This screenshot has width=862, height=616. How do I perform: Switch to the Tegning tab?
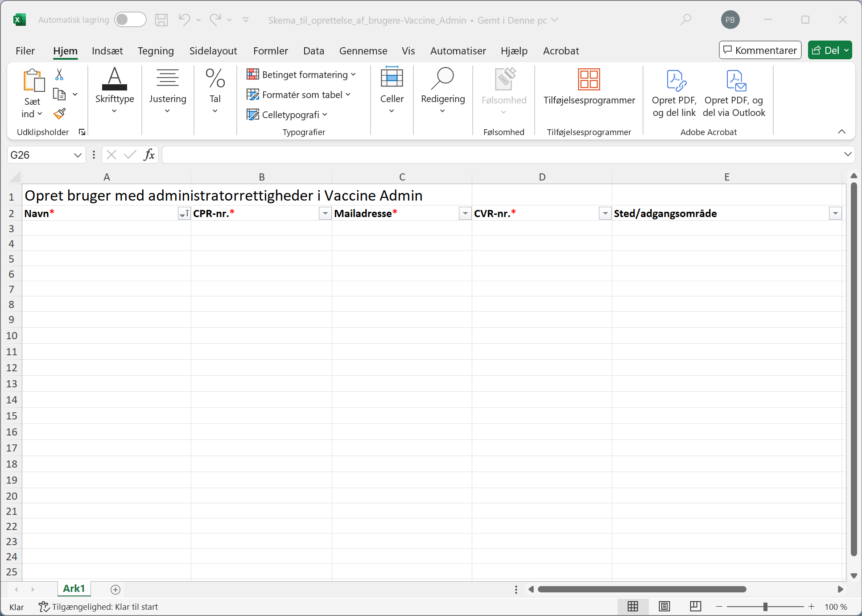point(156,51)
